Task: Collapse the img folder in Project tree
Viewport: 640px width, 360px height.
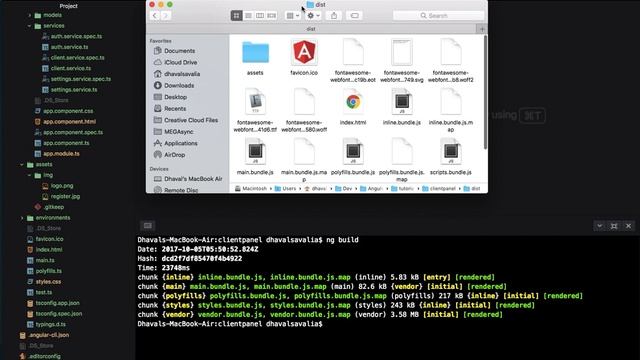Action: [29, 175]
